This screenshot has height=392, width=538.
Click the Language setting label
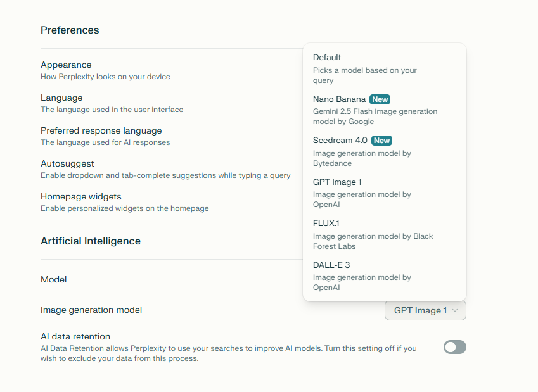click(x=61, y=98)
